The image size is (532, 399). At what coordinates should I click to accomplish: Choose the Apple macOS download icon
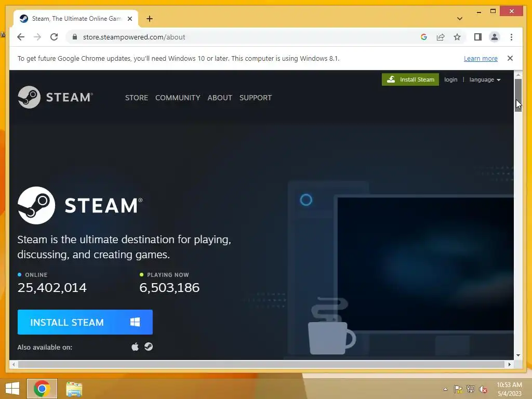pyautogui.click(x=135, y=347)
